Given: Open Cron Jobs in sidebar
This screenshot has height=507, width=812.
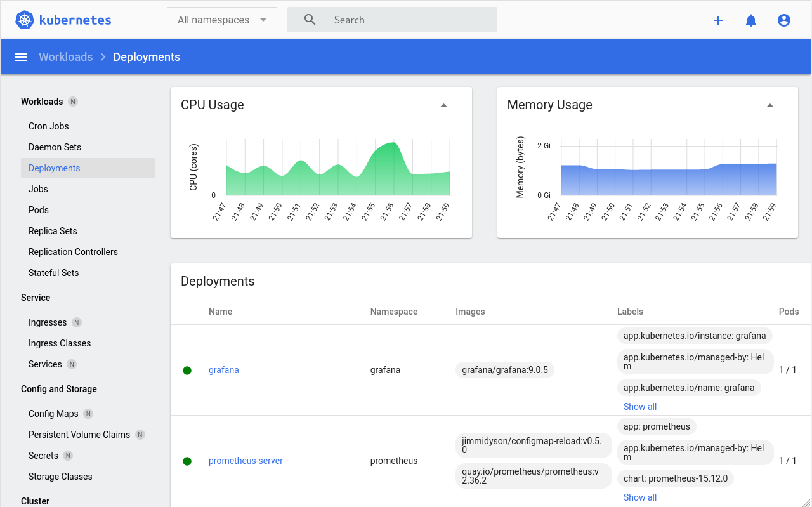Looking at the screenshot, I should click(49, 126).
